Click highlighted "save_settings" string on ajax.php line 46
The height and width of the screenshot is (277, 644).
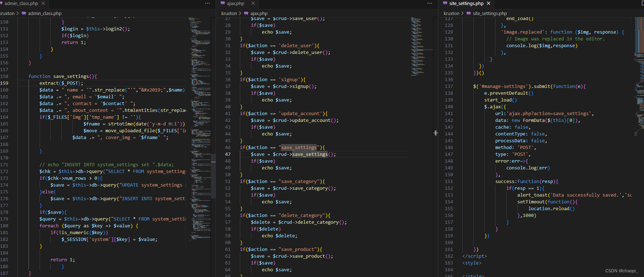pos(299,148)
